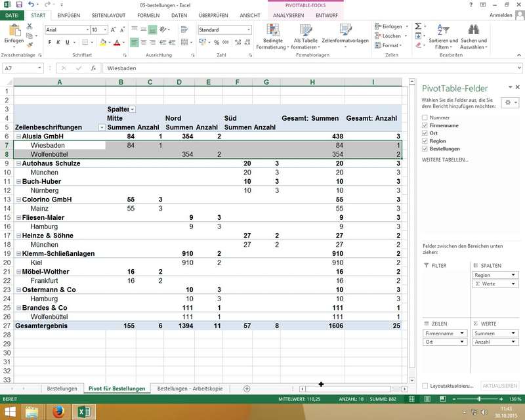
Task: Apply bold formatting with F button
Action: tap(49, 43)
